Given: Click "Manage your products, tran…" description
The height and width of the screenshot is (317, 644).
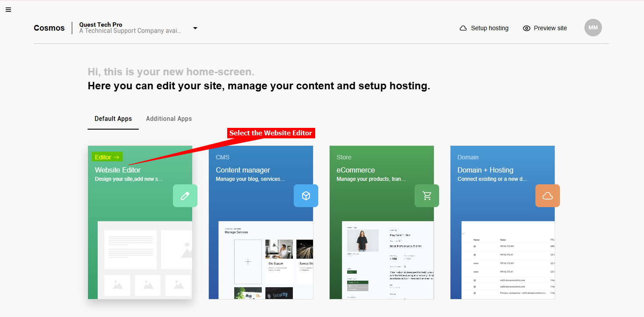Looking at the screenshot, I should (x=371, y=179).
